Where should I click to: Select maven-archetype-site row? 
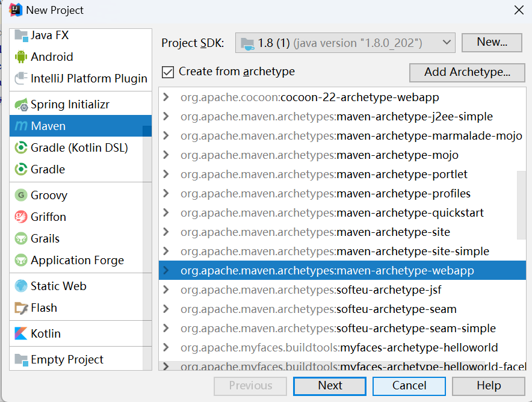pos(342,232)
